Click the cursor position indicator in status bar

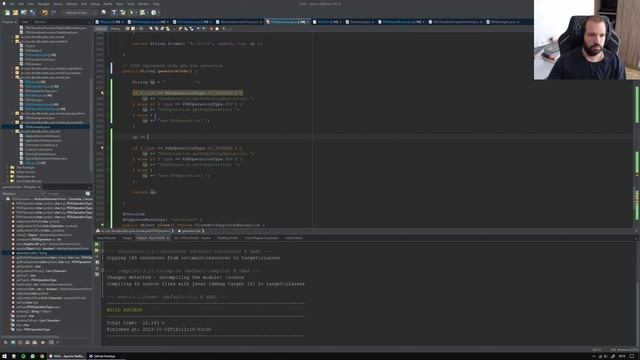pyautogui.click(x=597, y=350)
